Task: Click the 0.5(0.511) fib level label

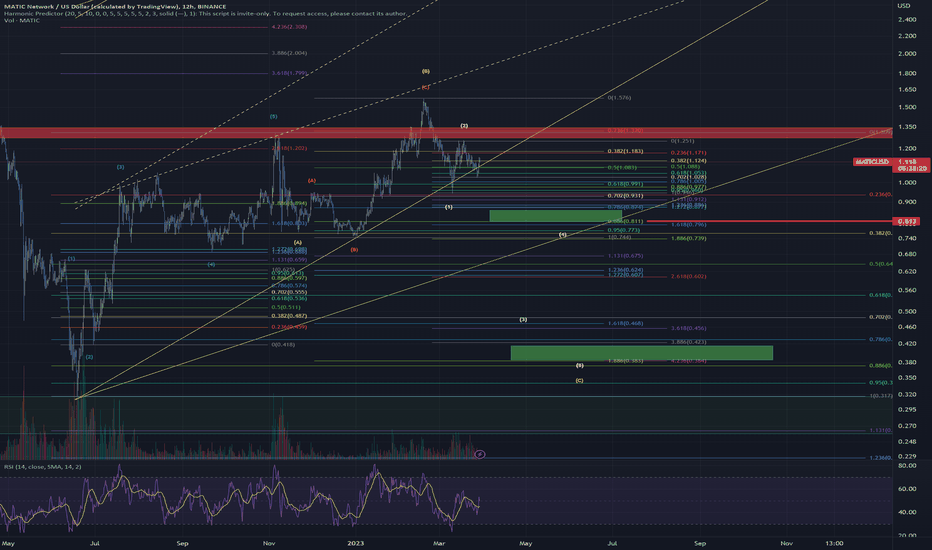Action: point(285,307)
